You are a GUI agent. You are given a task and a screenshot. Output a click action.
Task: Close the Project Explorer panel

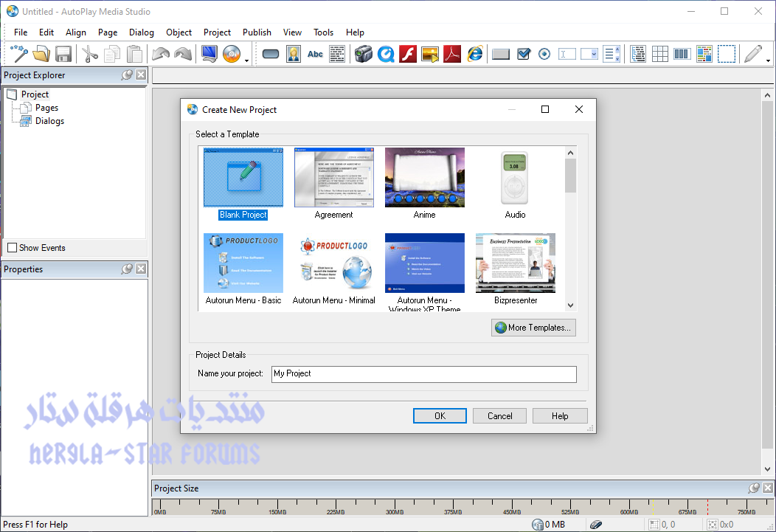[141, 75]
